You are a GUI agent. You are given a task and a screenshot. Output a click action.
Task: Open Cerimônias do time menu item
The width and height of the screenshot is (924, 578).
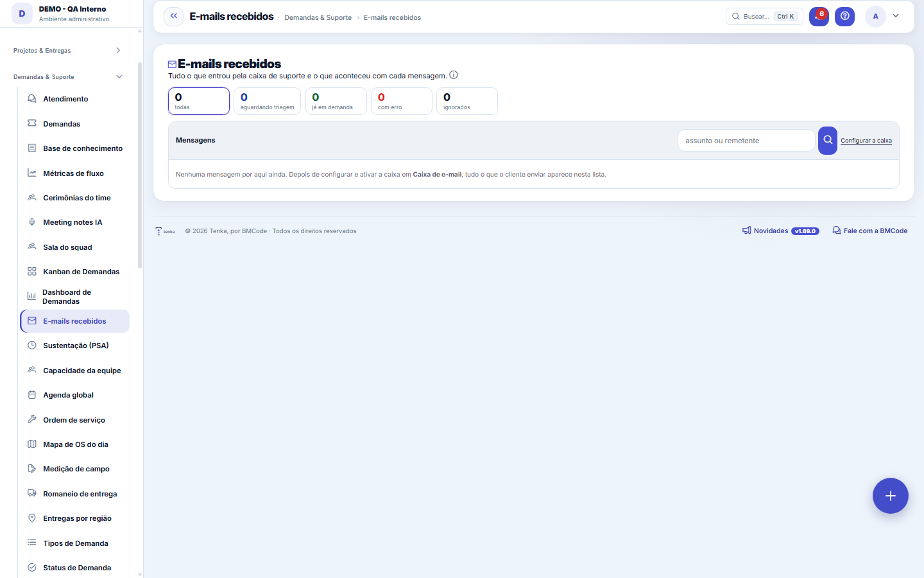pyautogui.click(x=74, y=198)
